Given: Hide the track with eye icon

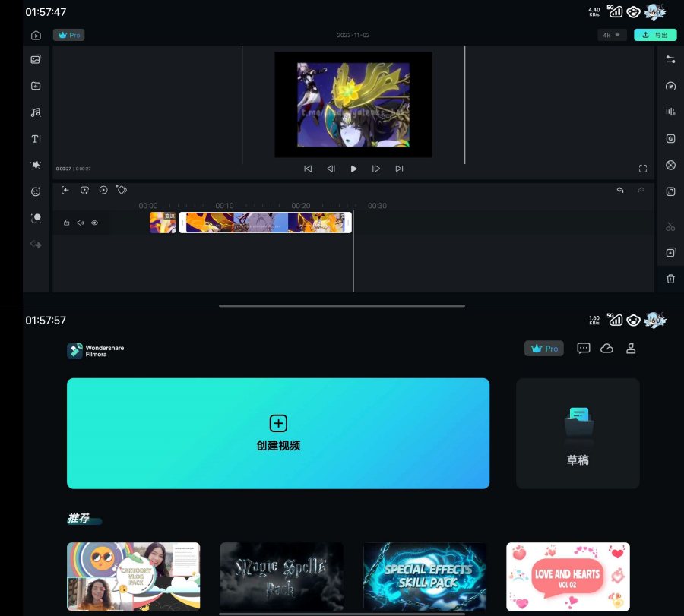Looking at the screenshot, I should pos(95,223).
